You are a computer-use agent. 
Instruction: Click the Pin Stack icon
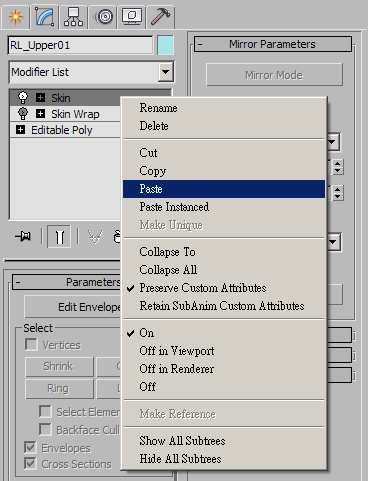[x=23, y=237]
